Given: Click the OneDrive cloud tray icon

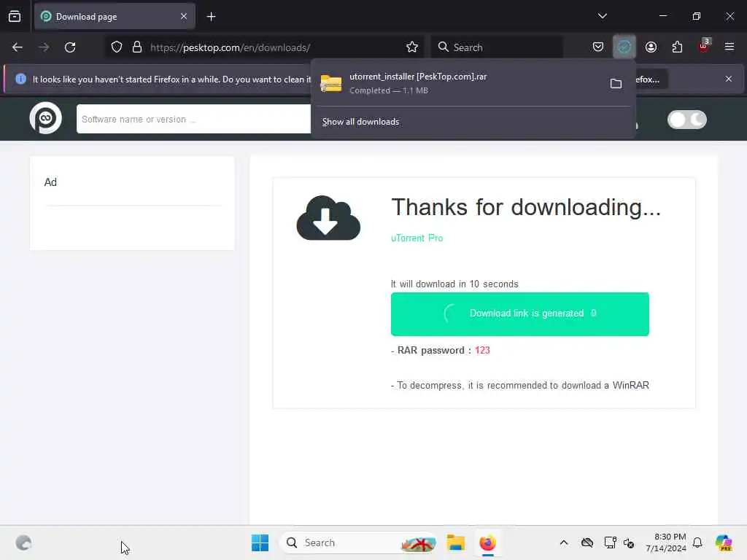Looking at the screenshot, I should coord(587,542).
